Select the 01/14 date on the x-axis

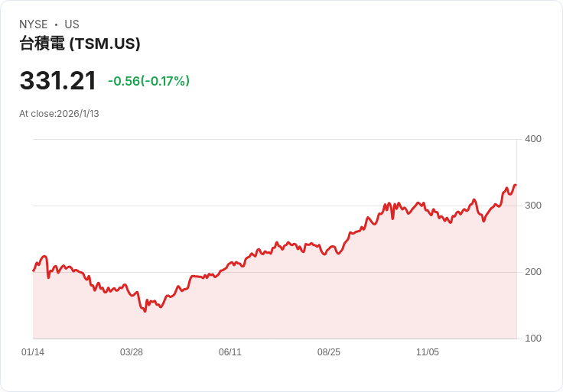(33, 352)
